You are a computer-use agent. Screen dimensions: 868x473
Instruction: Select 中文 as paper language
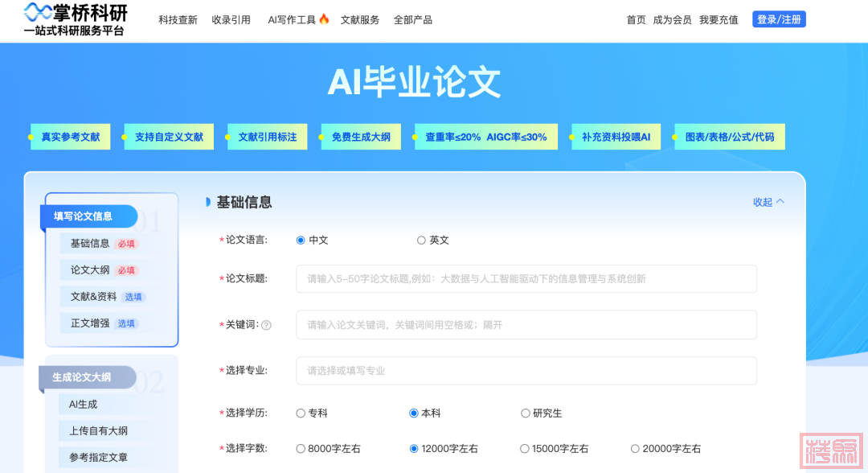pyautogui.click(x=301, y=241)
